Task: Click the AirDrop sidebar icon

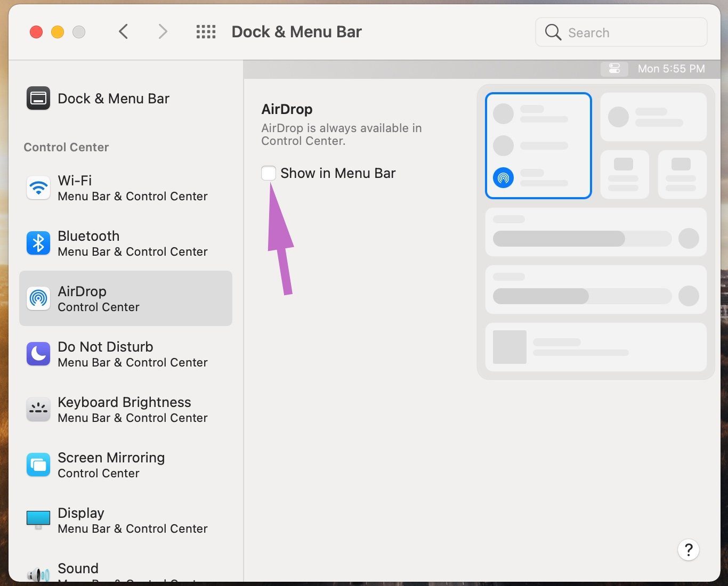Action: [x=38, y=298]
